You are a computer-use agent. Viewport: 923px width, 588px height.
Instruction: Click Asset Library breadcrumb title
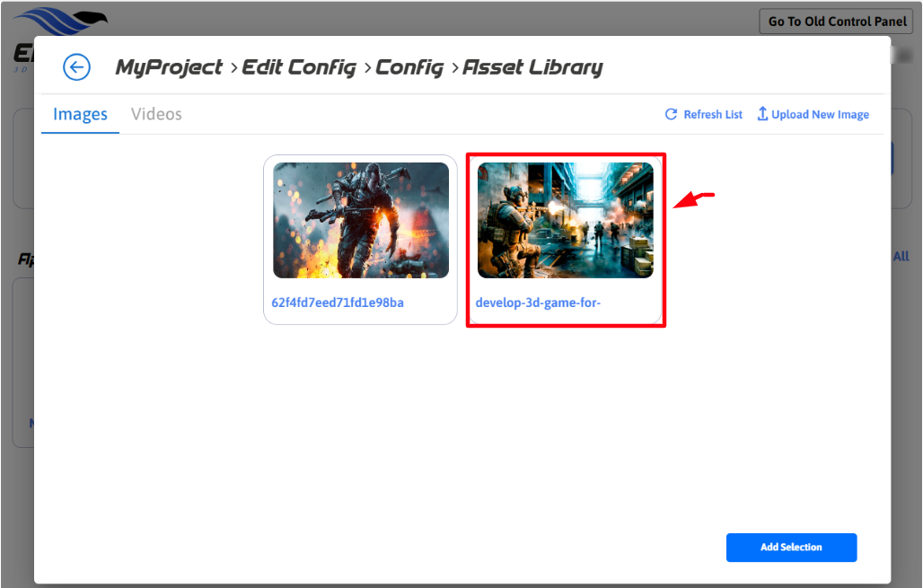tap(532, 67)
